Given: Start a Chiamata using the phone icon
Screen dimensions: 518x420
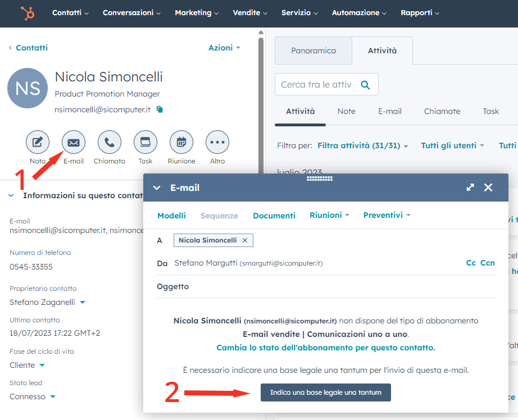Looking at the screenshot, I should click(109, 142).
